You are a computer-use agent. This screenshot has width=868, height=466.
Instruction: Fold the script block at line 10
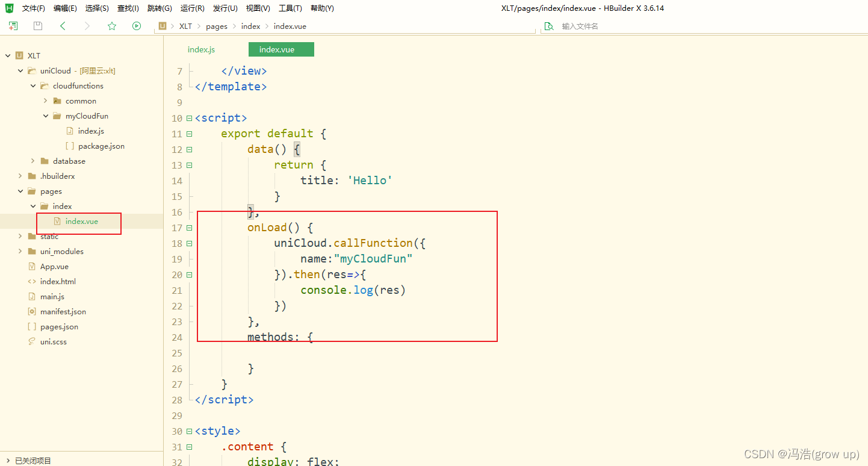190,118
